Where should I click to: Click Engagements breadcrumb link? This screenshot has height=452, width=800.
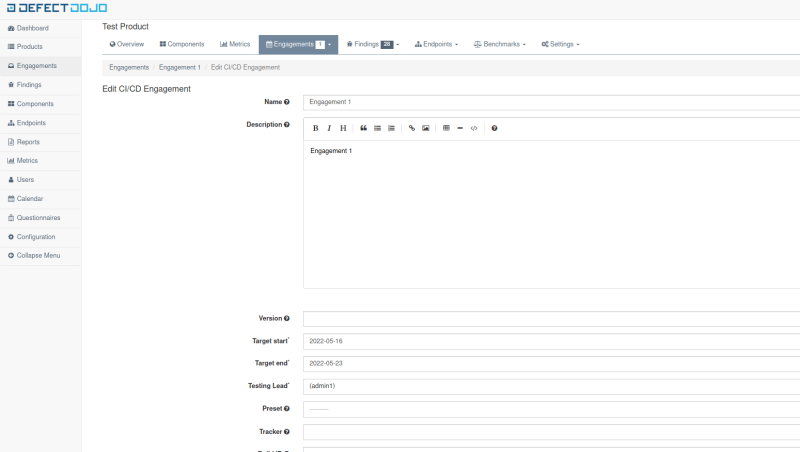pyautogui.click(x=129, y=67)
